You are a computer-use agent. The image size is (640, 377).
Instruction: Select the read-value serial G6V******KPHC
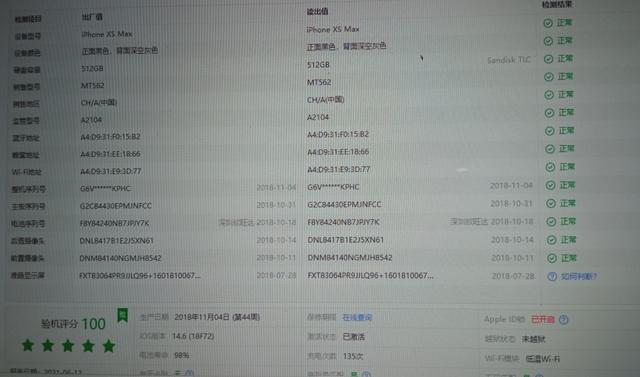coord(333,187)
